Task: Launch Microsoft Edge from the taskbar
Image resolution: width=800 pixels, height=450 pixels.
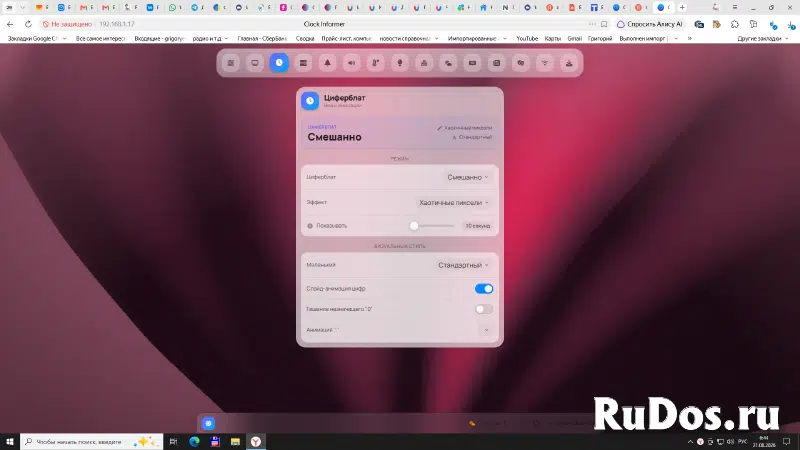Action: pos(194,441)
